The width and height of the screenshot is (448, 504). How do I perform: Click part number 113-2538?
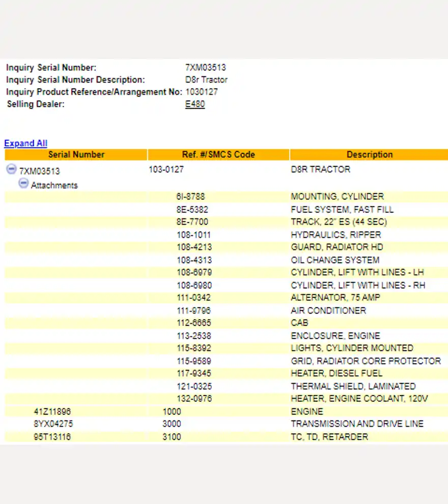pyautogui.click(x=194, y=336)
